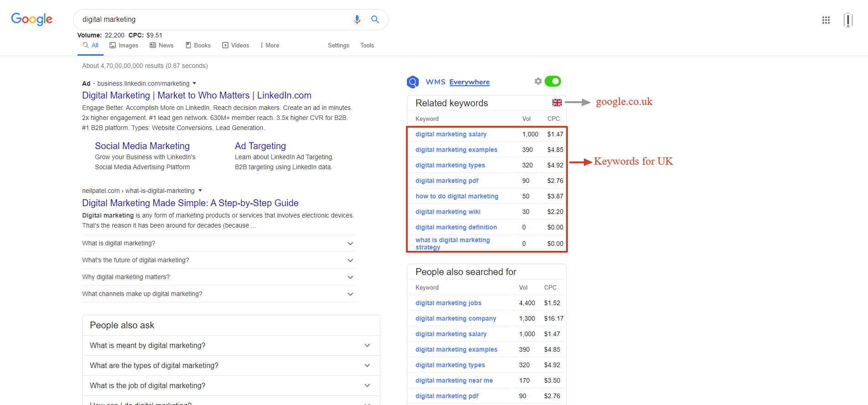Open dropdown arrow beside neilpatel.com URL
Image resolution: width=868 pixels, height=405 pixels.
[x=200, y=191]
